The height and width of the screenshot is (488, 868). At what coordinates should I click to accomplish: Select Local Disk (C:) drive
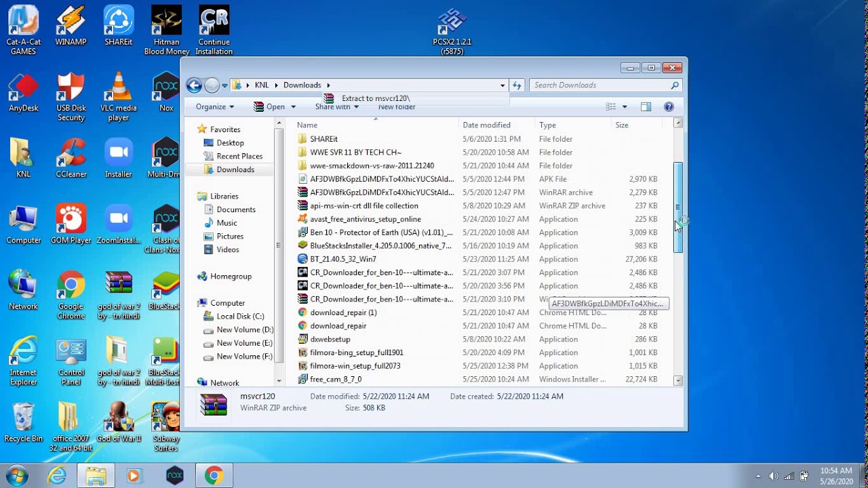click(240, 316)
